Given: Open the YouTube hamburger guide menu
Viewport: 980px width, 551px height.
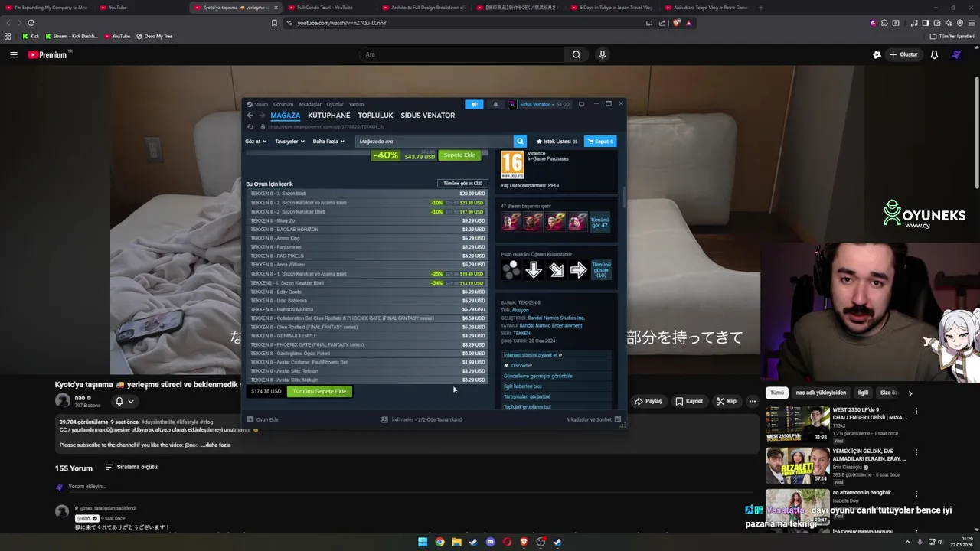Looking at the screenshot, I should 13,54.
